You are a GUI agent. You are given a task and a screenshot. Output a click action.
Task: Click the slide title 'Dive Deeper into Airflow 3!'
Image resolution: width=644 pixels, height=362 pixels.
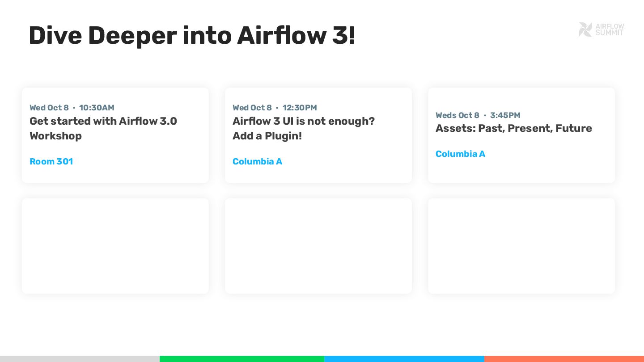pyautogui.click(x=192, y=36)
